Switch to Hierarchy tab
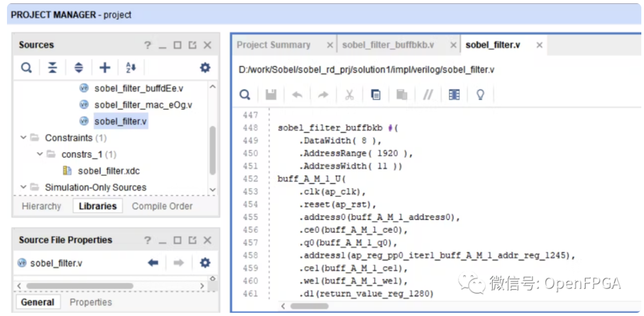The image size is (644, 316). (41, 206)
